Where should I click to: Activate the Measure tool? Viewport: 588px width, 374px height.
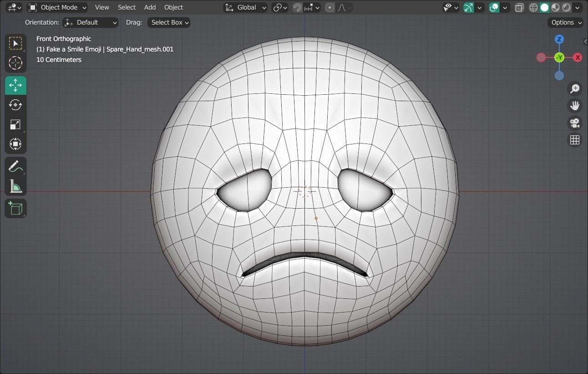click(15, 186)
